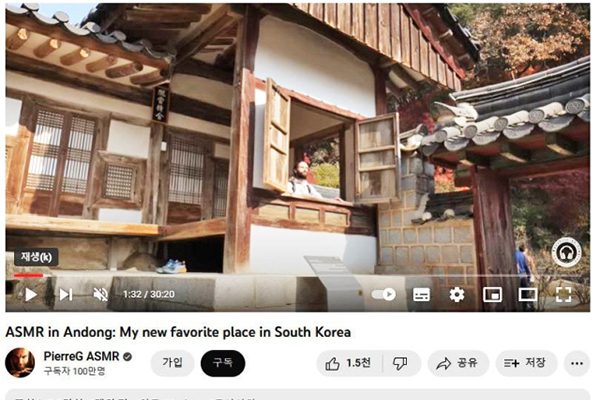The width and height of the screenshot is (600, 400).
Task: Click the black 구독 subscribe button
Action: [223, 363]
